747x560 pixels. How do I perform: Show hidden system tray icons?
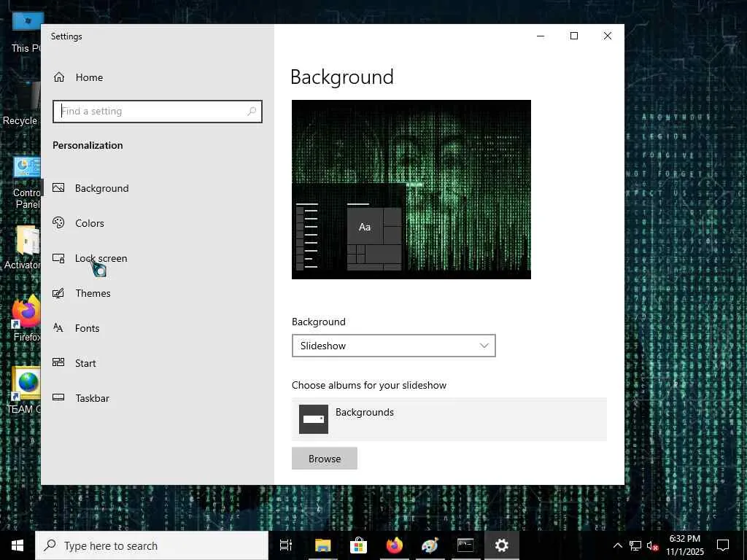click(617, 545)
